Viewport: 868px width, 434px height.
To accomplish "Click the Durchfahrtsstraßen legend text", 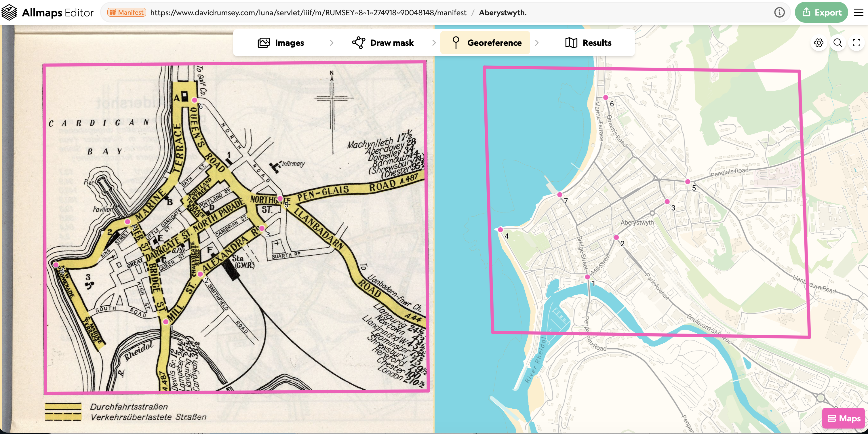I will click(x=129, y=407).
